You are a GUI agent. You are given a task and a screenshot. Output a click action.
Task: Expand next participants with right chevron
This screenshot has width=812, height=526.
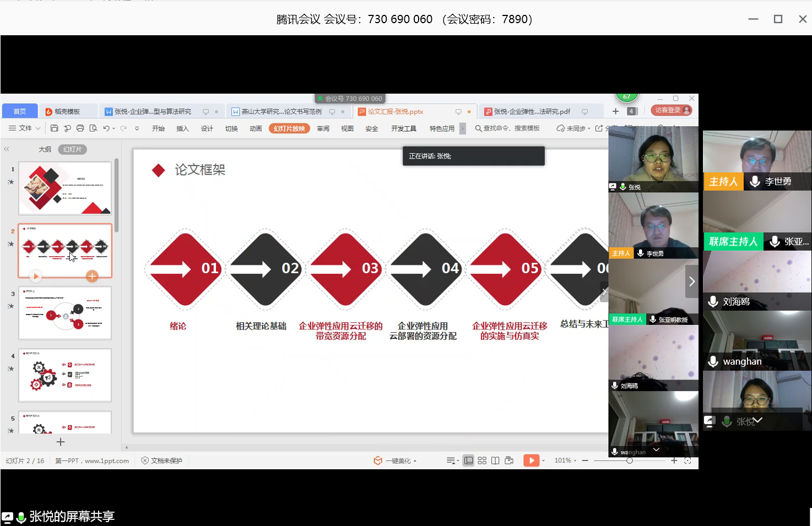[692, 281]
